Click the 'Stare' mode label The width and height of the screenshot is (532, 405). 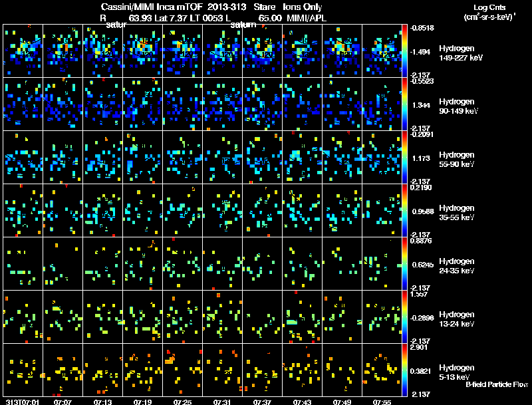click(265, 7)
